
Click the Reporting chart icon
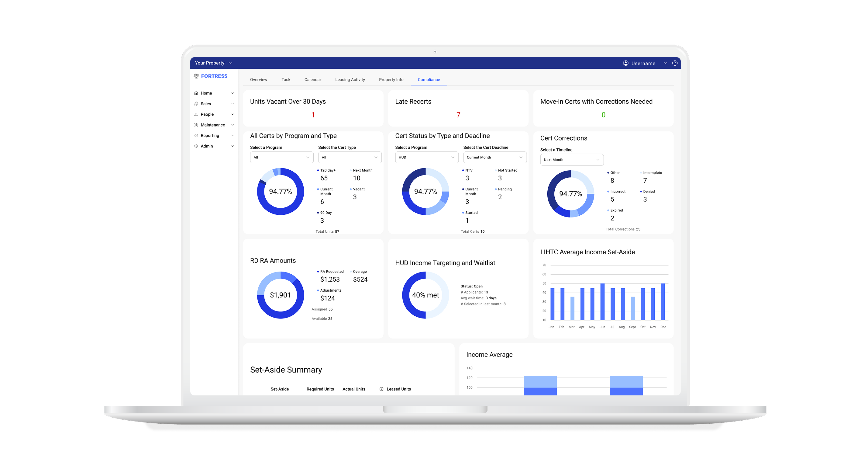click(x=196, y=136)
